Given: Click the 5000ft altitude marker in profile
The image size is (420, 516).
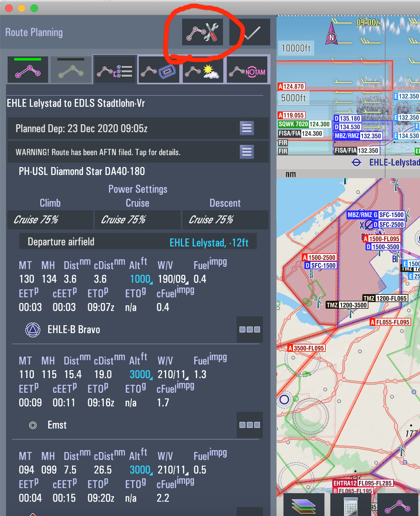Looking at the screenshot, I should pos(294,98).
